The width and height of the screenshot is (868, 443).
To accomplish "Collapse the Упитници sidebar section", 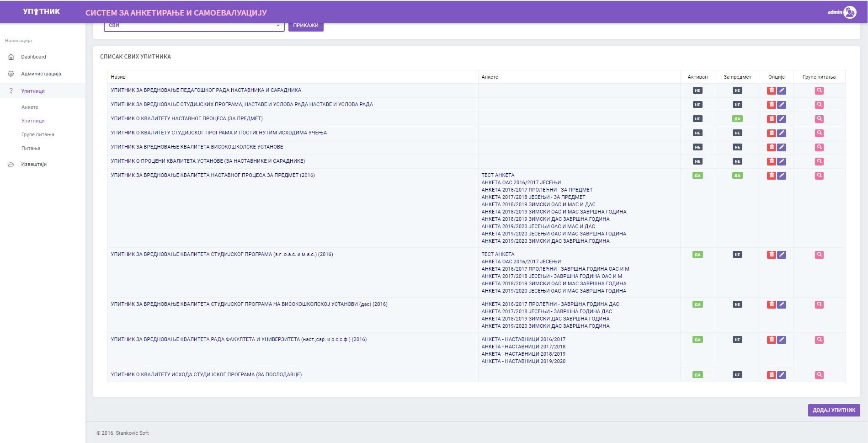I will 33,91.
